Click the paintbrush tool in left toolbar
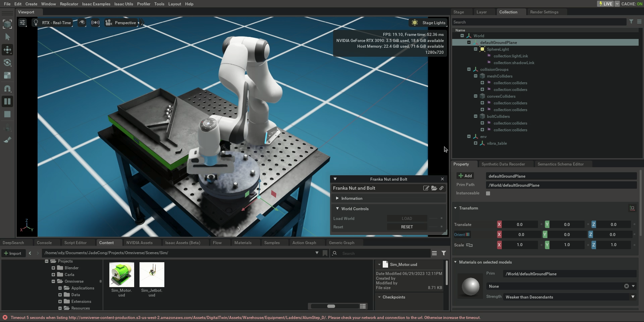 pos(7,140)
